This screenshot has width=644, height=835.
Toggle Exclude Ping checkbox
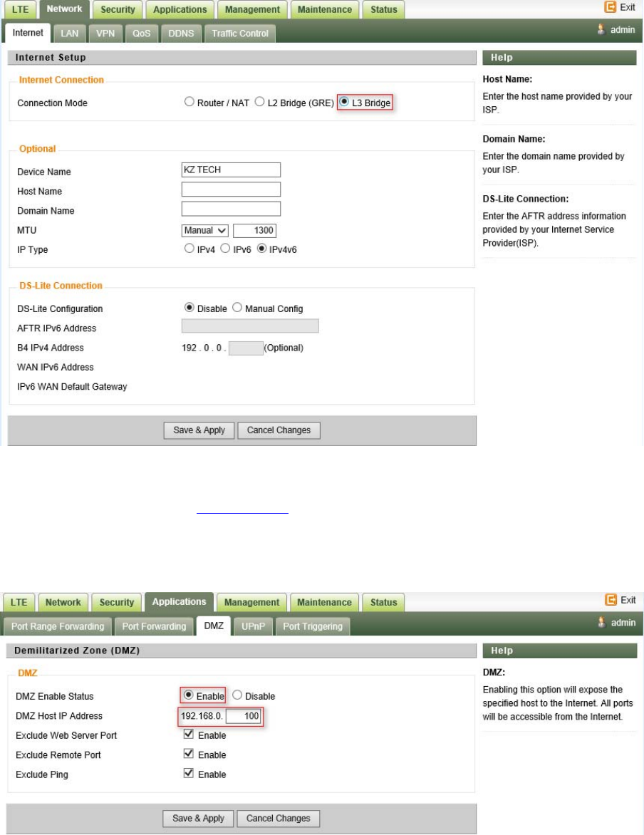189,773
